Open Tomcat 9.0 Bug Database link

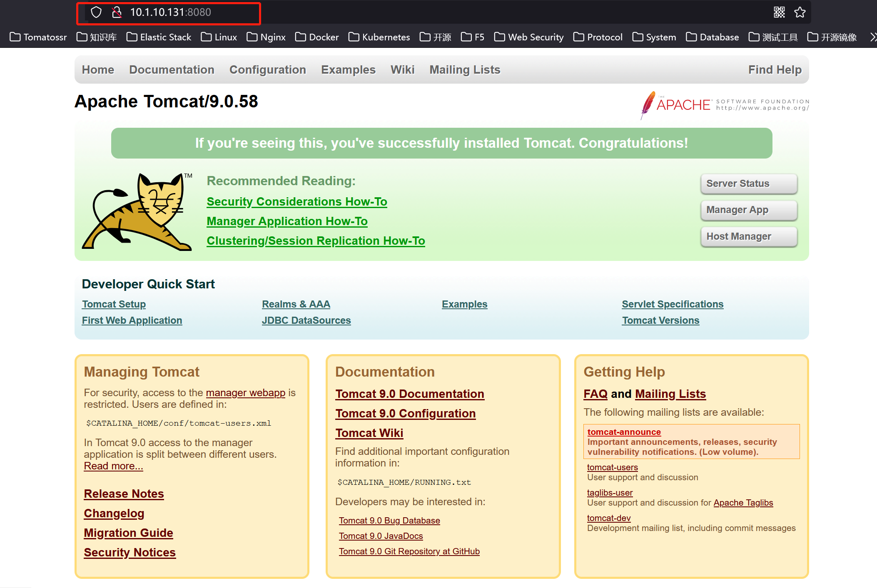[x=389, y=521]
